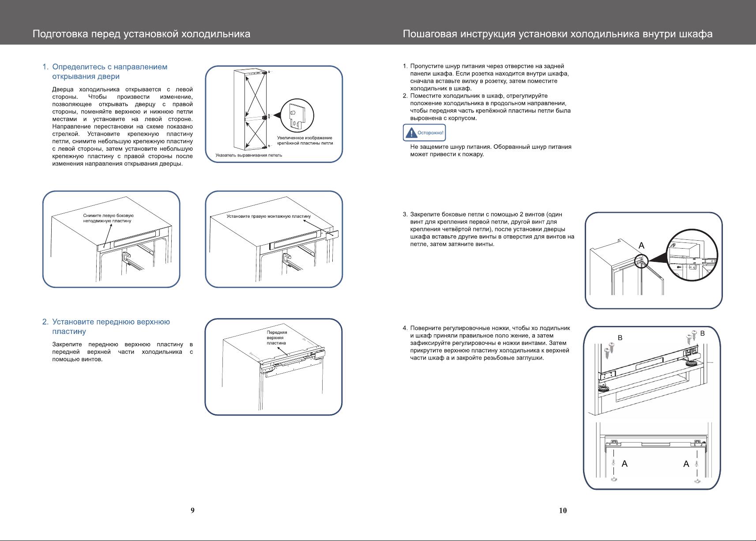Screen dimensions: 756x541
Task: Click the front top plate installation diagram
Action: [274, 367]
